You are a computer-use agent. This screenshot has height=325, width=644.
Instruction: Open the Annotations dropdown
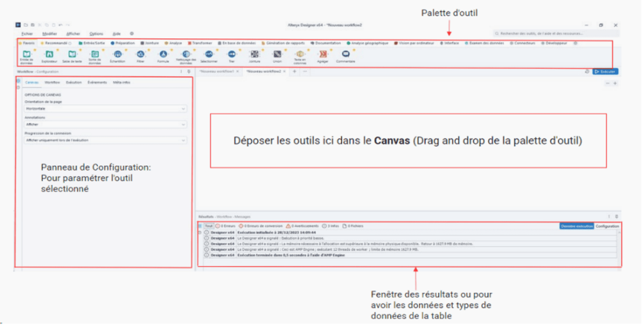(105, 124)
